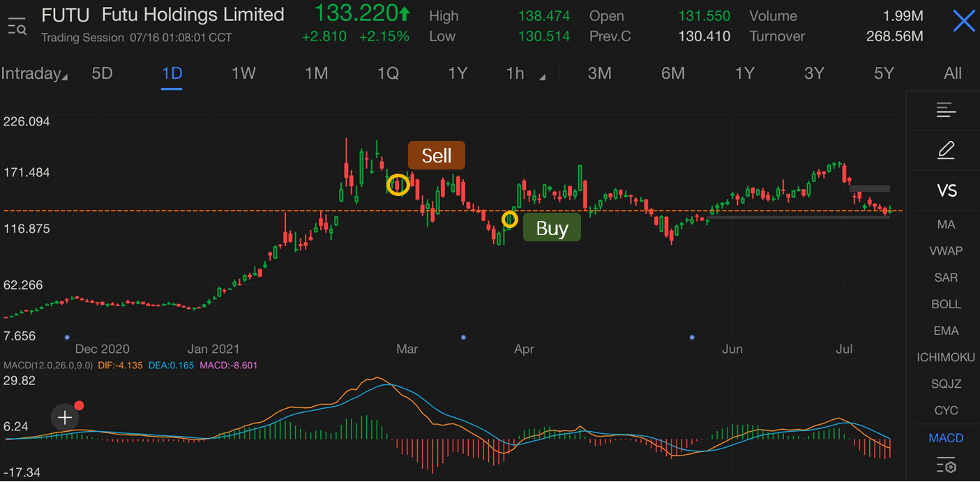This screenshot has height=482, width=980.
Task: Click the 133.220 current price
Action: coord(355,13)
